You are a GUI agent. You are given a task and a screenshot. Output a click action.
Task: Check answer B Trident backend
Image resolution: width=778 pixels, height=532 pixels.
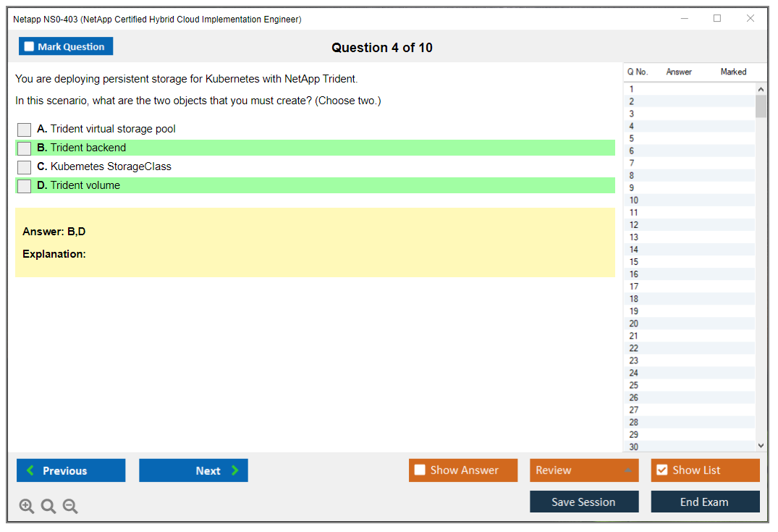(25, 148)
